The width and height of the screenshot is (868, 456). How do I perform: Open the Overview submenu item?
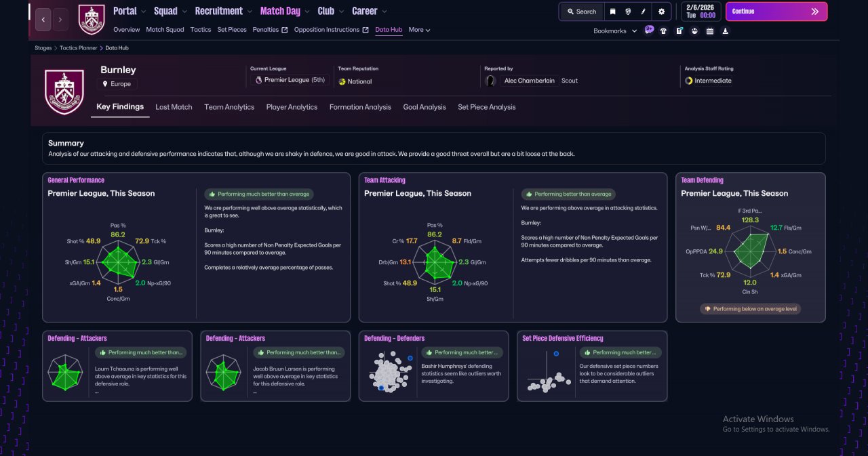126,30
